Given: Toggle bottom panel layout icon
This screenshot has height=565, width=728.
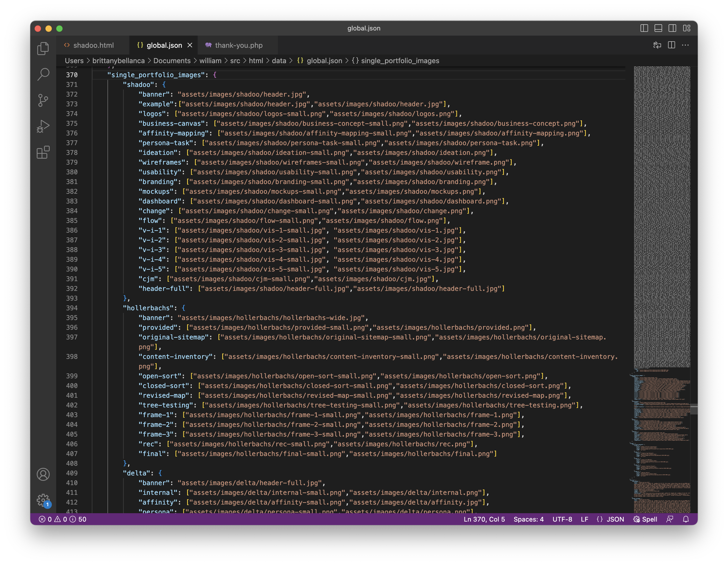Looking at the screenshot, I should 658,28.
